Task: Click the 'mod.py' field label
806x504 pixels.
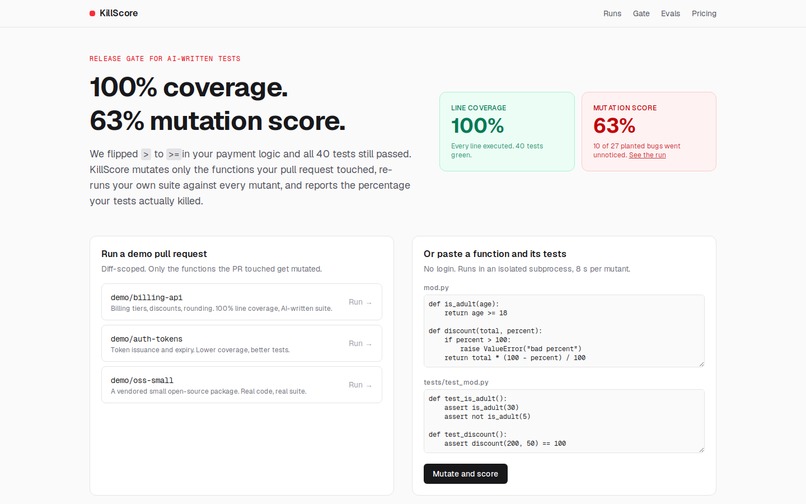Action: 436,287
